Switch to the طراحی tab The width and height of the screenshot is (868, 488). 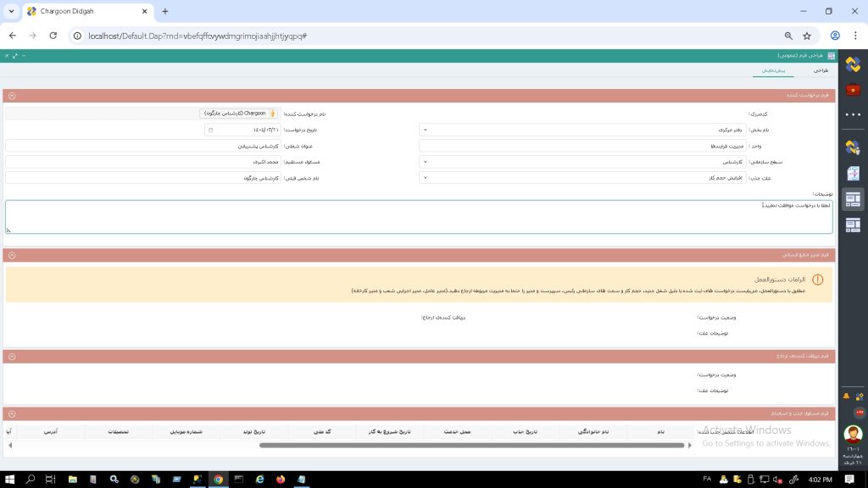(x=820, y=70)
